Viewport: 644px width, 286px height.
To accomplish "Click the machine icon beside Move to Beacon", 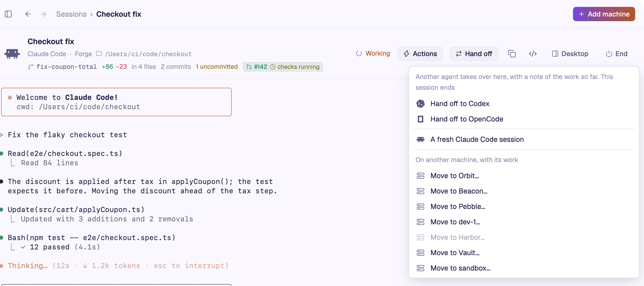I will (421, 191).
